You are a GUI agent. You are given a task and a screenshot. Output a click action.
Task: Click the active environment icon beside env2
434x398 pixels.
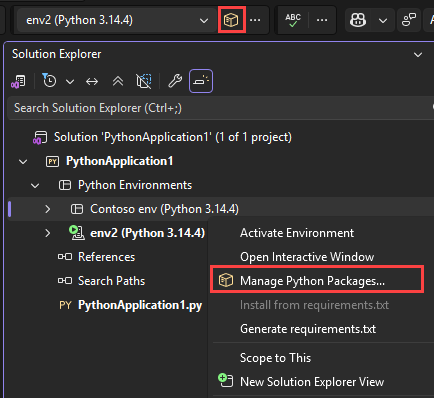point(77,233)
